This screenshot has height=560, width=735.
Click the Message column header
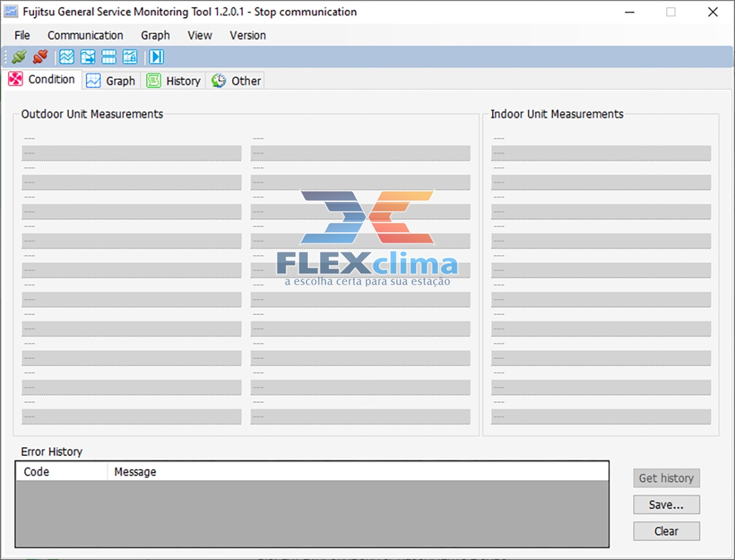[x=358, y=471]
